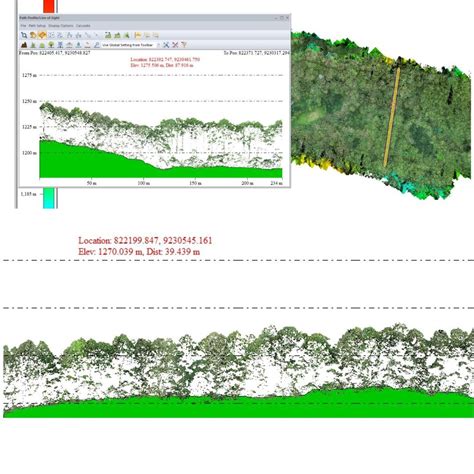This screenshot has height=474, width=474.
Task: Click the blue tower icon in second toolbar row
Action: pyautogui.click(x=60, y=45)
